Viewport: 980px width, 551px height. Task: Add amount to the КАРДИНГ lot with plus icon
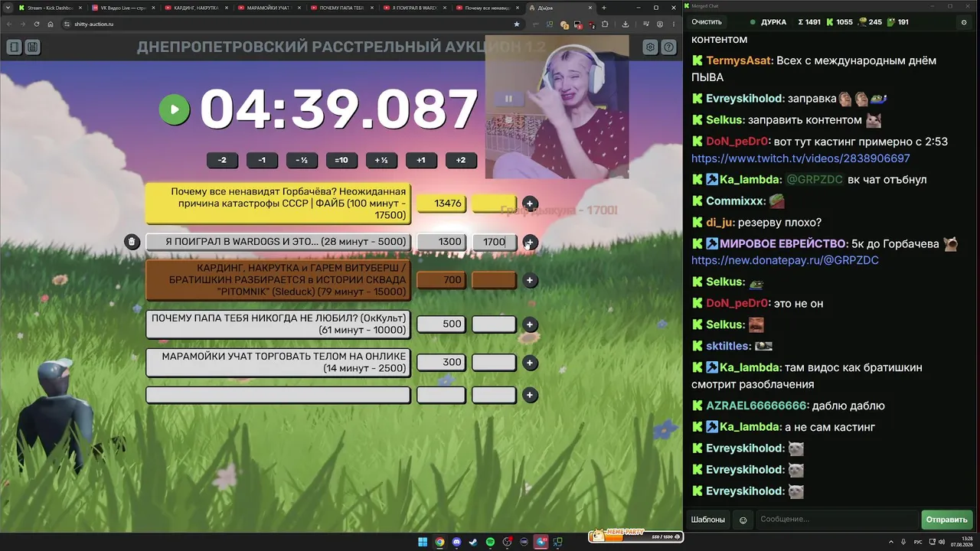(x=530, y=280)
